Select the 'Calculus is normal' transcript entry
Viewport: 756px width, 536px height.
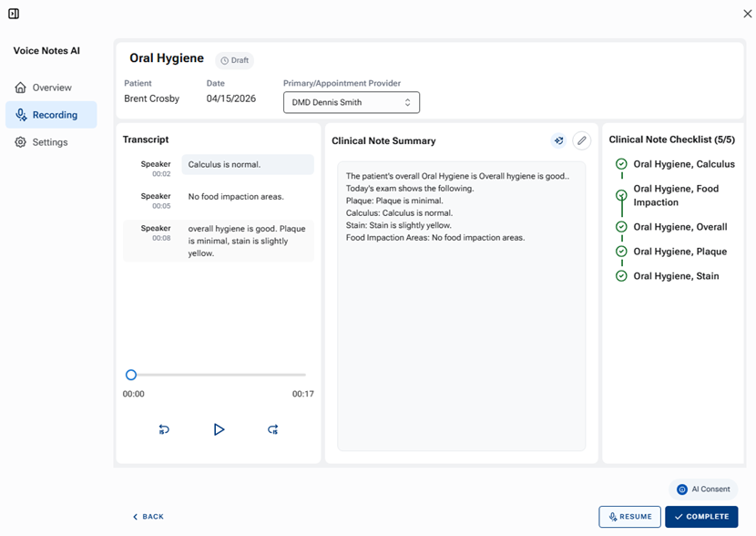click(247, 165)
